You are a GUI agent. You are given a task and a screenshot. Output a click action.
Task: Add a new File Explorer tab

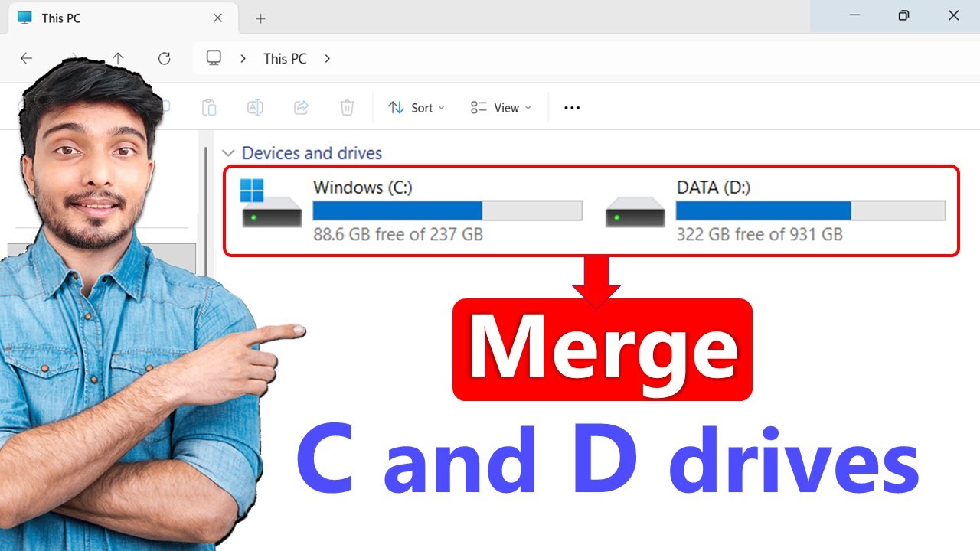(x=260, y=18)
